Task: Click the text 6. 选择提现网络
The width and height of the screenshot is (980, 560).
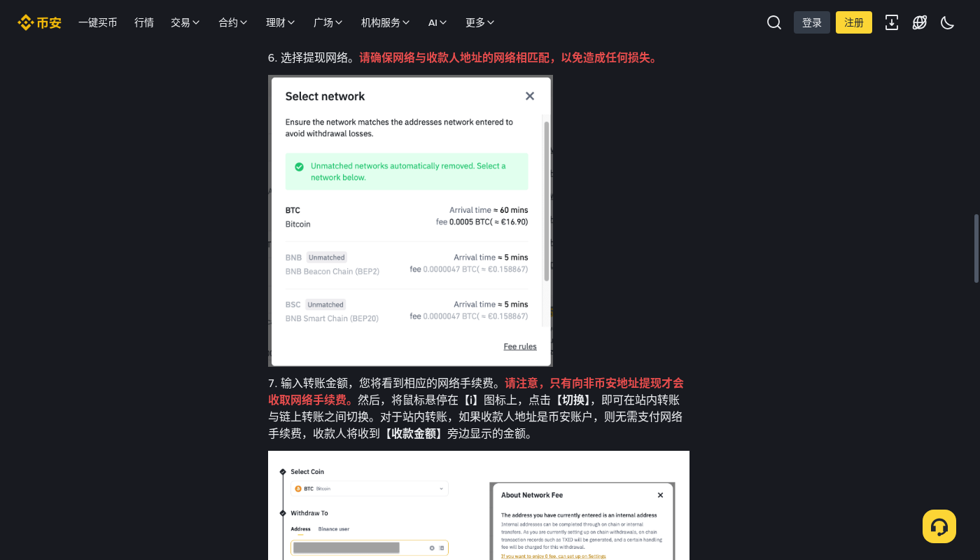Action: point(314,58)
